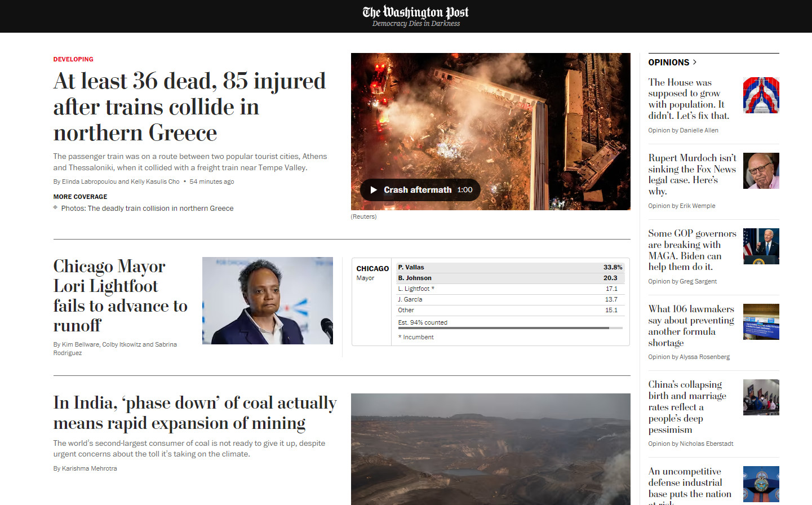
Task: Open the Chicago Mayor Lightfoot runoff headline
Action: click(x=120, y=295)
